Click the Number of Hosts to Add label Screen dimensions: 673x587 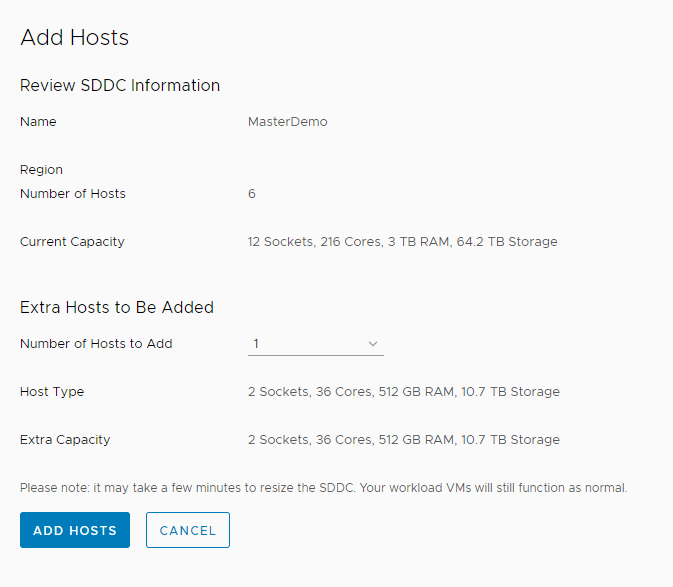(x=96, y=344)
